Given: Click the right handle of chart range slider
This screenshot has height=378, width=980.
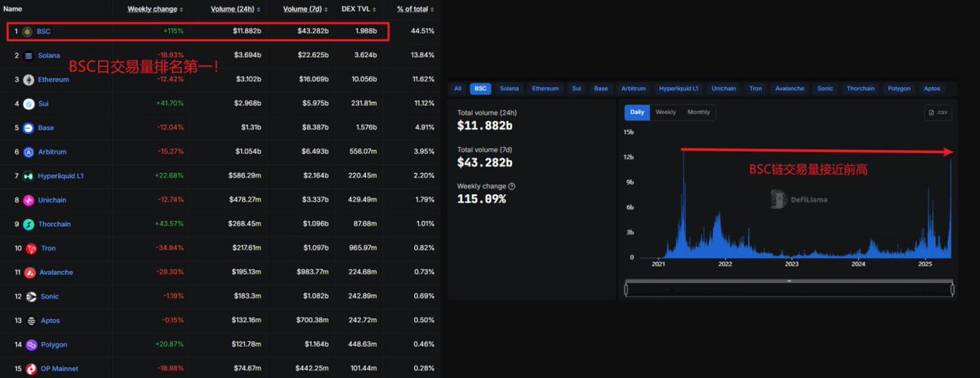Looking at the screenshot, I should (x=952, y=289).
